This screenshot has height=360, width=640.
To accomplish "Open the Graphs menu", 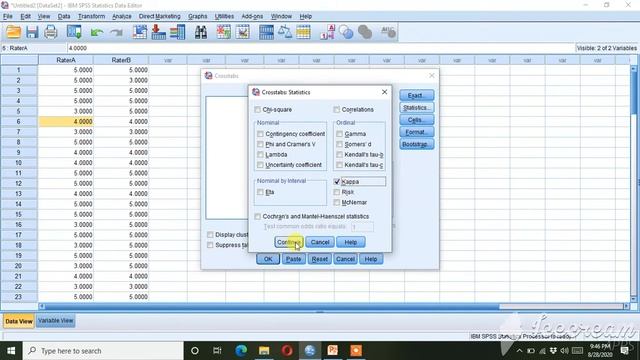I will coord(198,16).
